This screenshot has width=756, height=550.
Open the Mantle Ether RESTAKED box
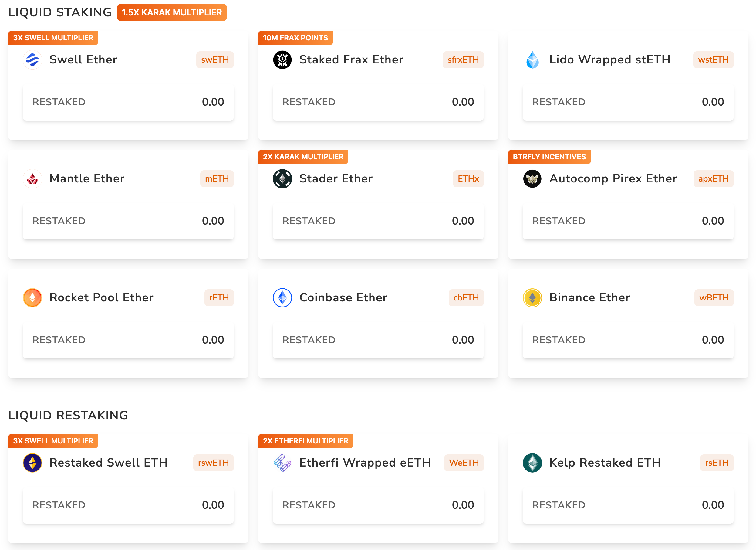128,221
